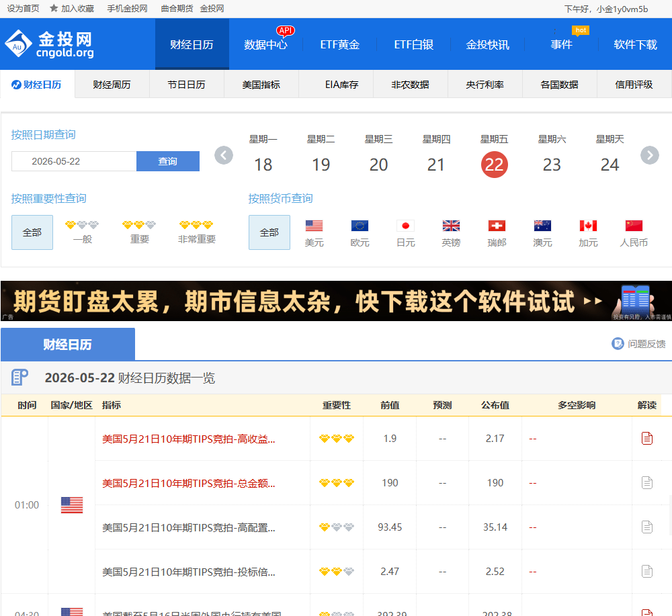Viewport: 672px width, 616px height.
Task: Open 金投快讯 navigation item
Action: (x=488, y=44)
